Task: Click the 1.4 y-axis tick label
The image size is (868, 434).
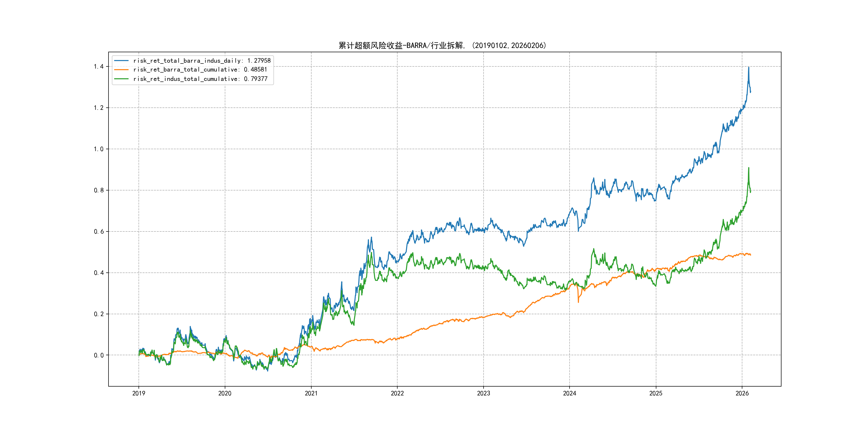Action: pyautogui.click(x=98, y=66)
